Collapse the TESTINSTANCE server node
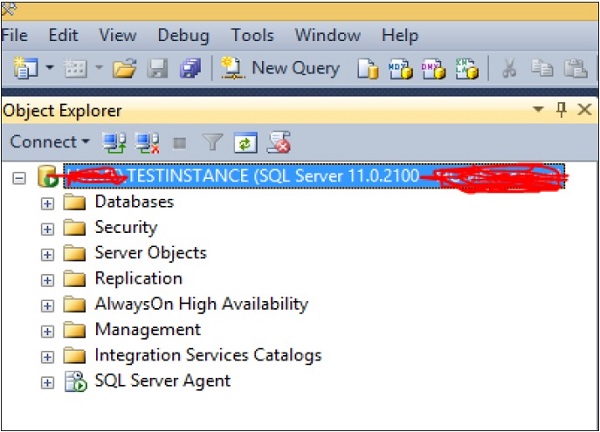The width and height of the screenshot is (600, 432). tap(19, 177)
